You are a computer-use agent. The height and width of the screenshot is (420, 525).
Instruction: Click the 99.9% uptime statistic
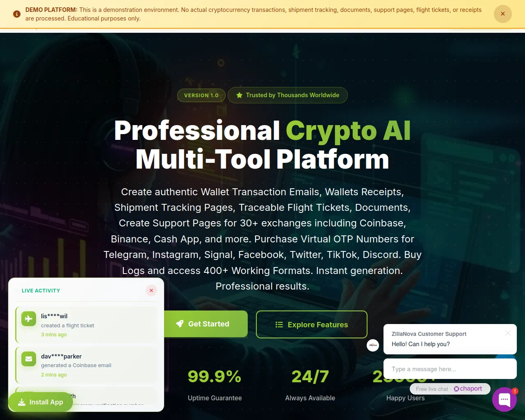click(x=215, y=377)
